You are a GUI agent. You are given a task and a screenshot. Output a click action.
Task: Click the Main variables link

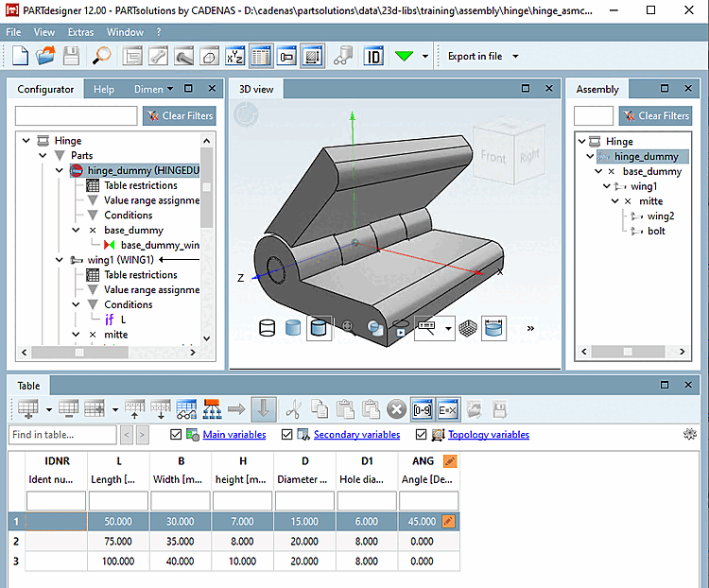coord(234,435)
